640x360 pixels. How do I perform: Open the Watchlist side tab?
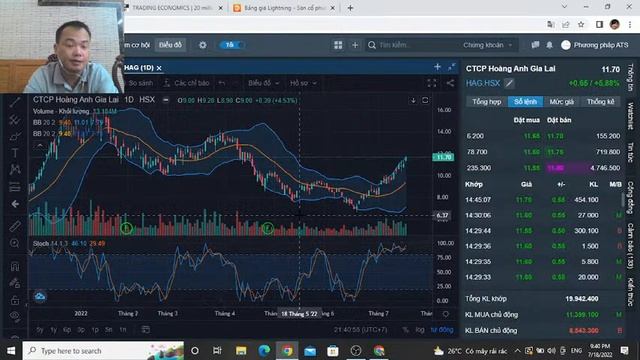[x=631, y=116]
